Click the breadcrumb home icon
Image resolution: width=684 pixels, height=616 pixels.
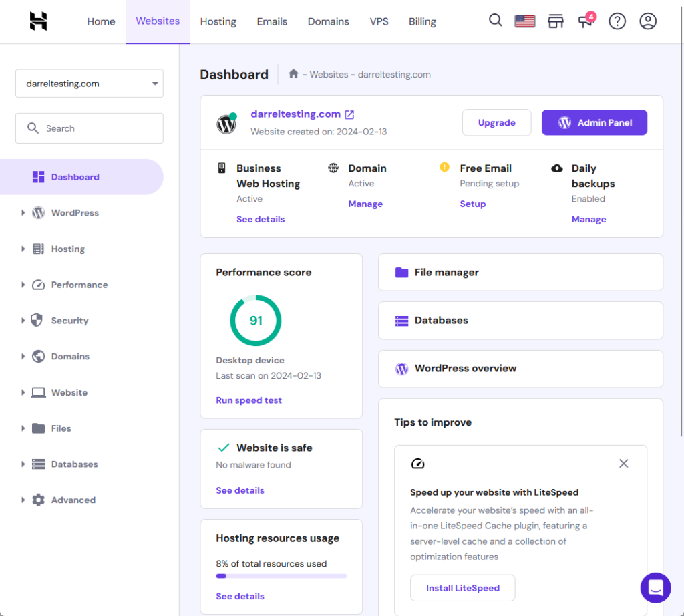(294, 74)
